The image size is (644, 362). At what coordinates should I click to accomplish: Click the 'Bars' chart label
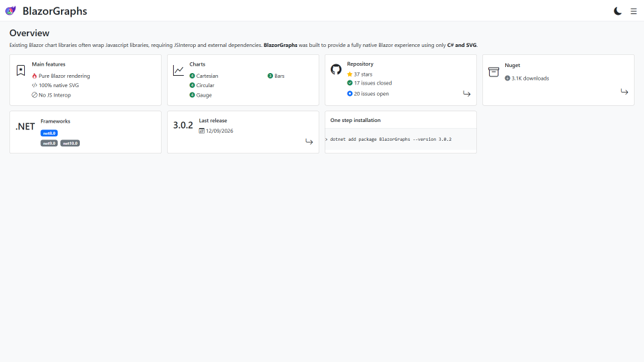pos(279,76)
